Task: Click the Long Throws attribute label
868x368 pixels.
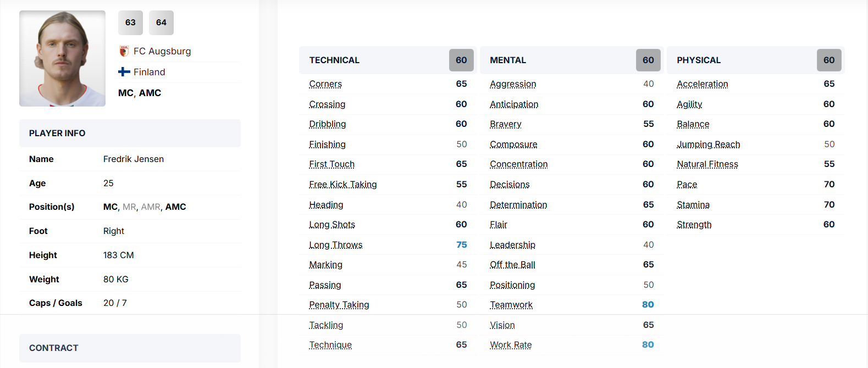Action: click(335, 245)
